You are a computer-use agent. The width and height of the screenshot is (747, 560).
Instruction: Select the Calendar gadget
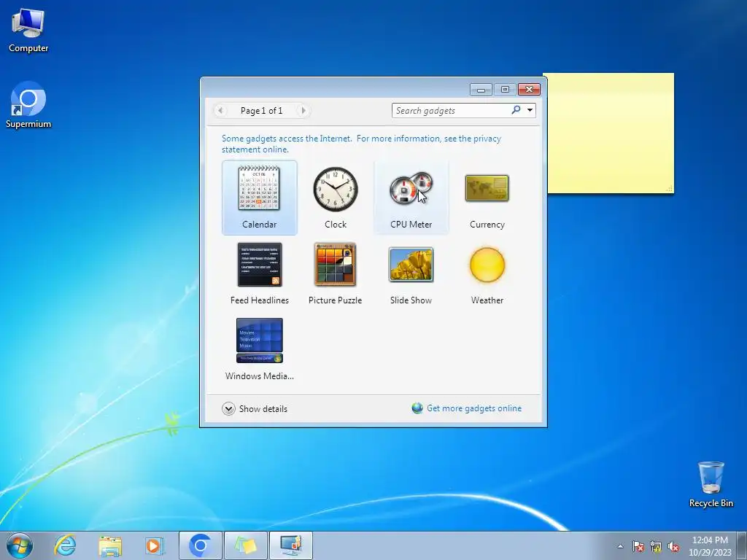(259, 198)
